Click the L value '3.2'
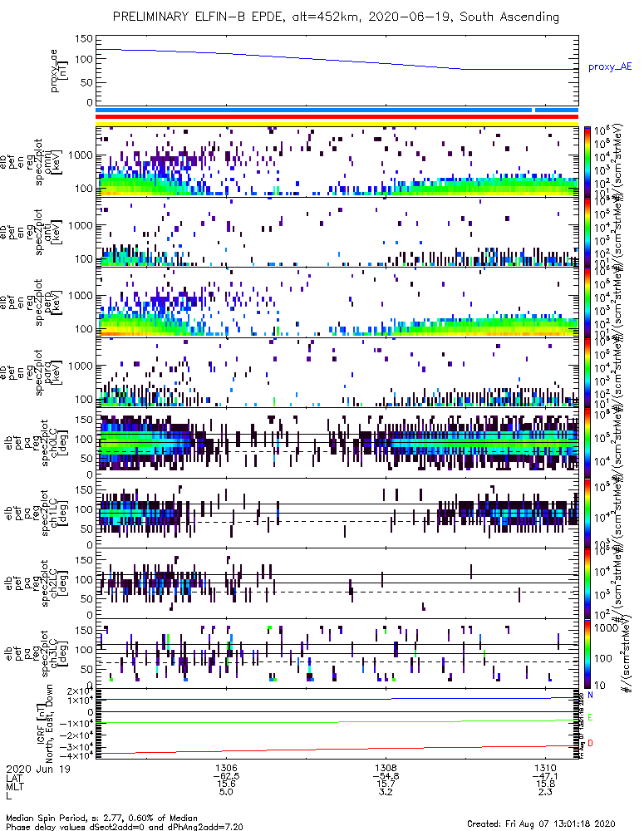Image resolution: width=644 pixels, height=831 pixels. coord(386,792)
